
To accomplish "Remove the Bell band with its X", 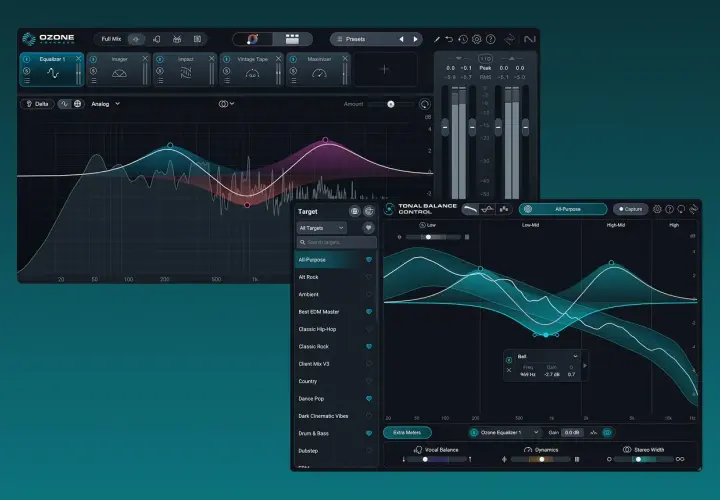I will (x=509, y=370).
